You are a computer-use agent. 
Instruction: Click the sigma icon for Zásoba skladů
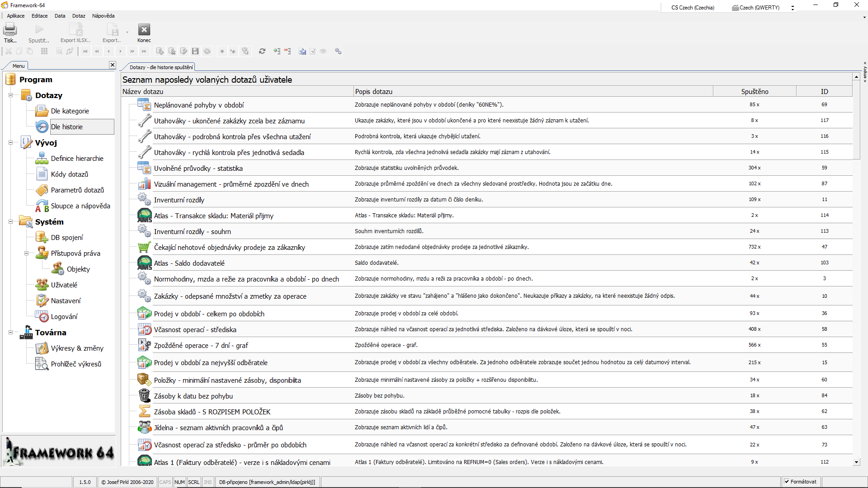[x=144, y=412]
